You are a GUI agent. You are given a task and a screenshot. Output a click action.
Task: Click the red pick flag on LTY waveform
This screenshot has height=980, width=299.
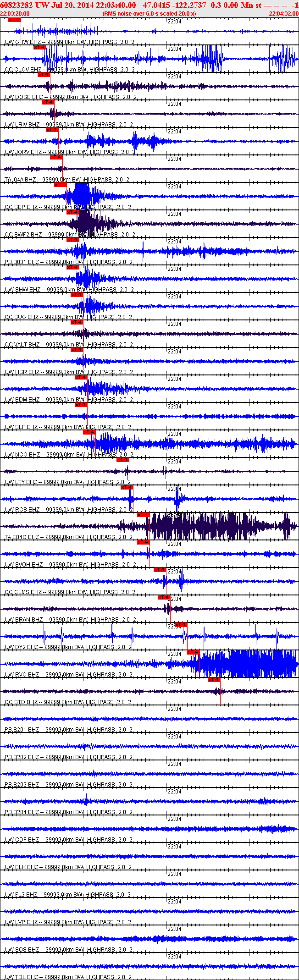coord(123,460)
